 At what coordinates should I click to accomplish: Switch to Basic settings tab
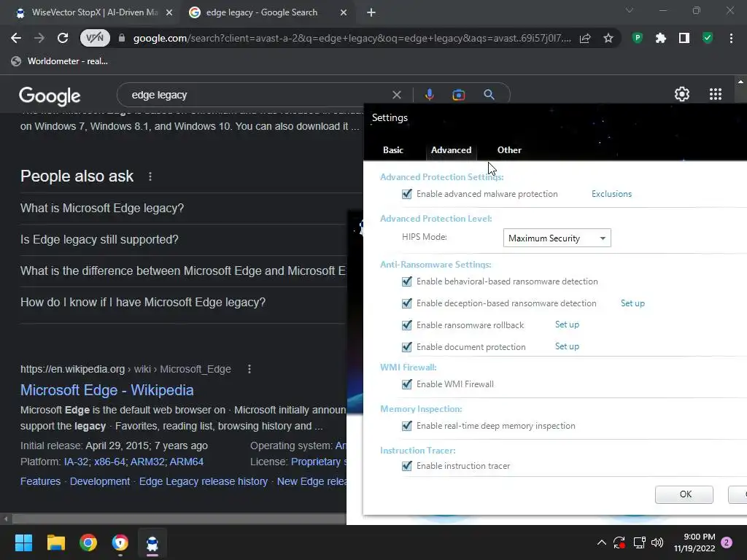click(x=393, y=150)
